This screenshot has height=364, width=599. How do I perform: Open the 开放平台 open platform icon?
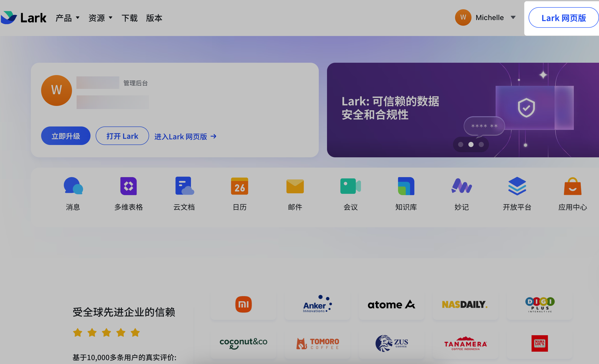pos(517,186)
